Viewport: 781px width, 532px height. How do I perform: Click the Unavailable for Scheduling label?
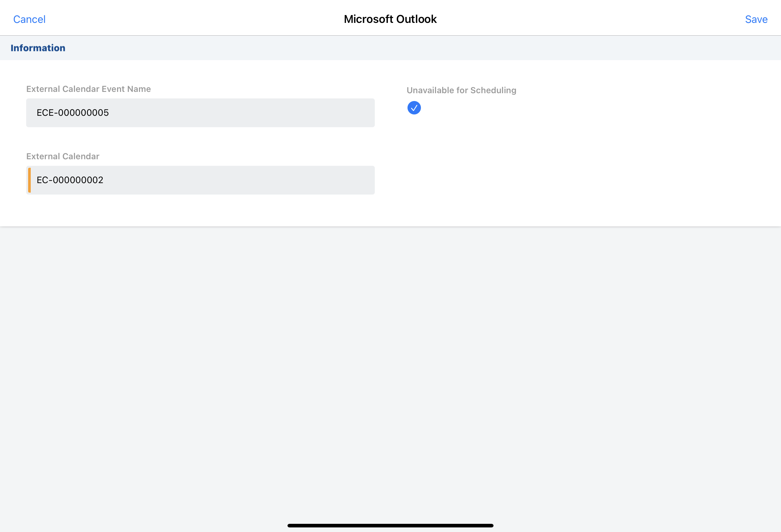tap(461, 90)
